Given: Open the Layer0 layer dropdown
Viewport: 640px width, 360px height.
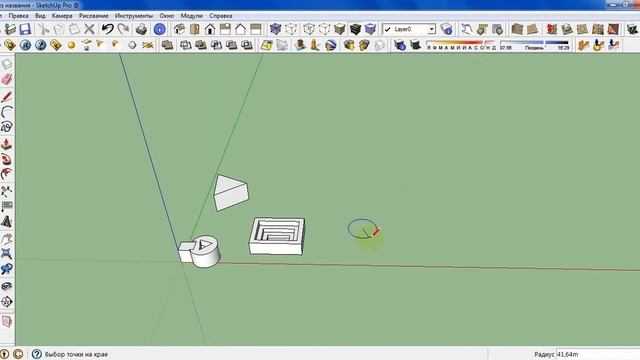Looking at the screenshot, I should coord(409,29).
